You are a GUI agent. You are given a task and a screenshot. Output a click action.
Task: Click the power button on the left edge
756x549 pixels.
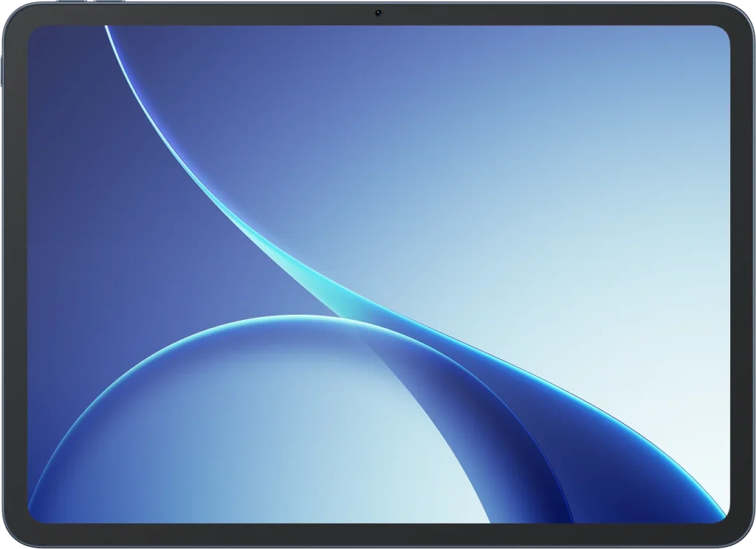pos(1,72)
